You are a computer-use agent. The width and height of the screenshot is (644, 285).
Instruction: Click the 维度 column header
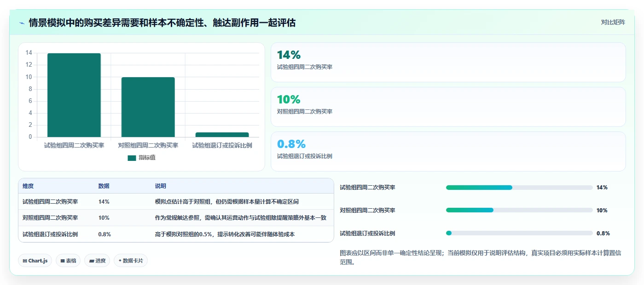(x=28, y=186)
